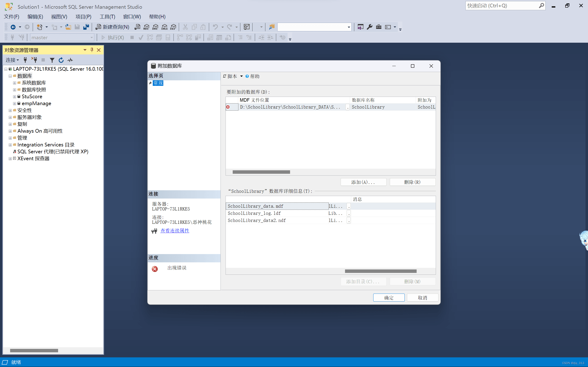
Task: Click the Connect Object Explorer plug icon
Action: click(x=25, y=60)
